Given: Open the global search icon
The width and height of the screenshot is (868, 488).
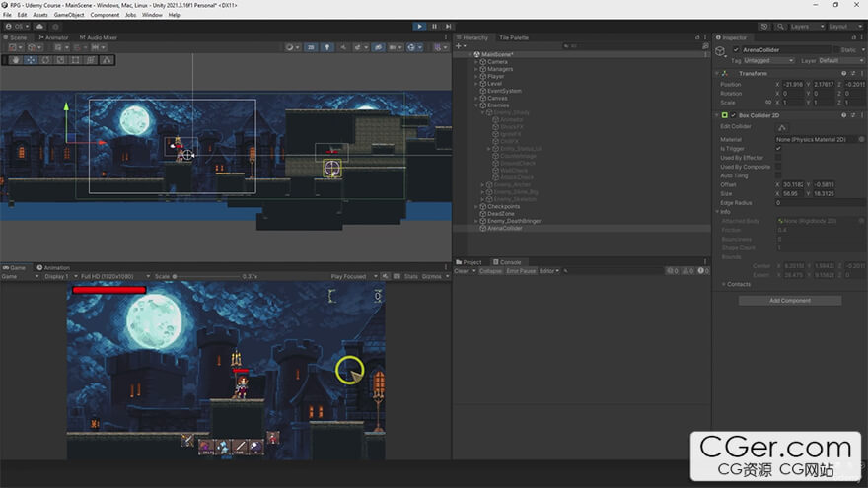Looking at the screenshot, I should (780, 26).
